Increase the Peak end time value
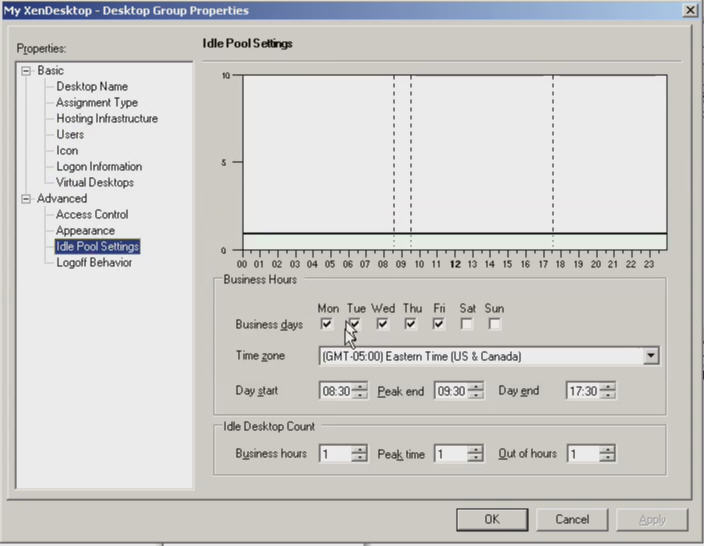This screenshot has width=704, height=546. pyautogui.click(x=476, y=387)
